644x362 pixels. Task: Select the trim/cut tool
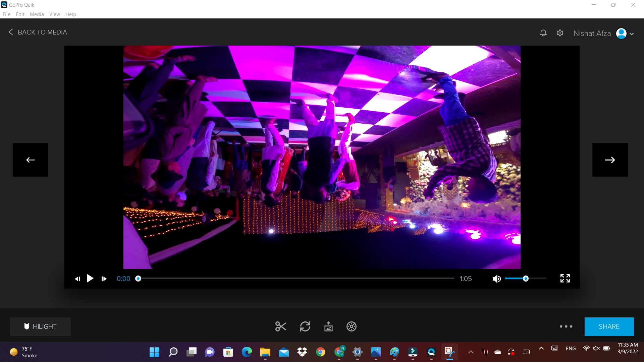point(280,327)
